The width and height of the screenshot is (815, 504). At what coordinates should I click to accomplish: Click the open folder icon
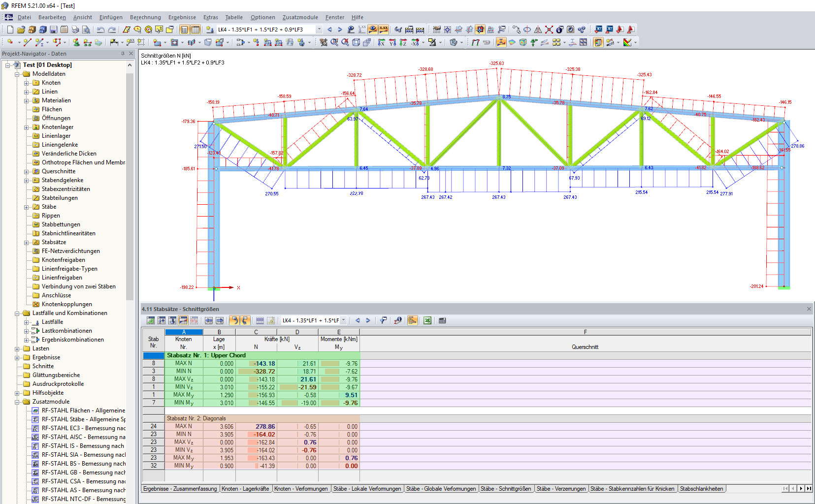tap(21, 30)
